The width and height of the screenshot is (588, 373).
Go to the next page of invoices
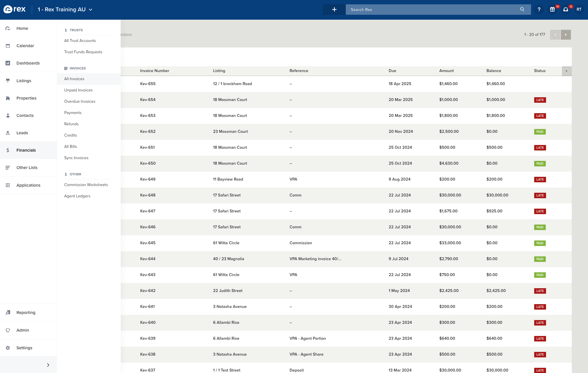[x=565, y=35]
